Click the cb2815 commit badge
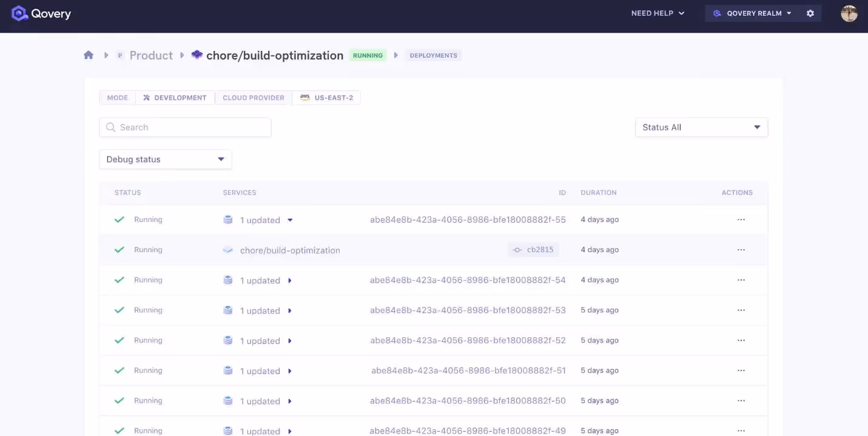The width and height of the screenshot is (868, 436). tap(533, 250)
